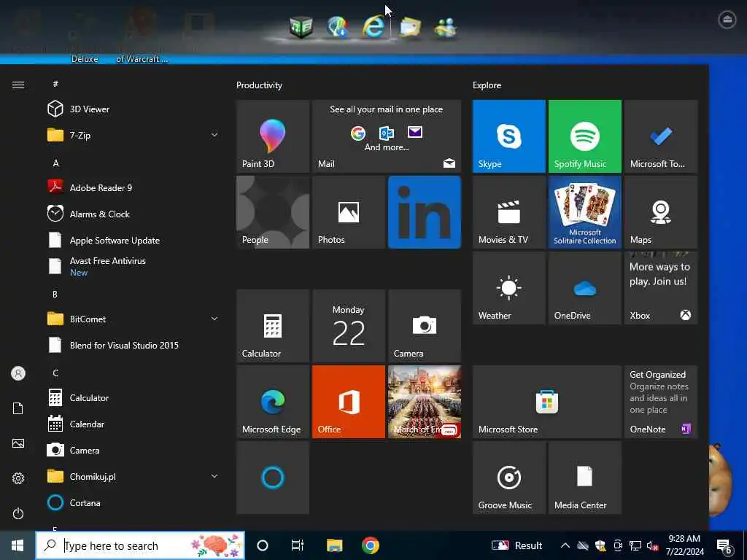
Task: Open 3D Viewer from app list
Action: point(133,109)
